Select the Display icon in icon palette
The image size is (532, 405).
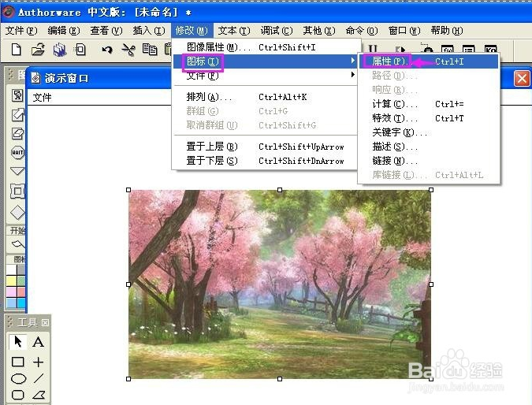click(x=17, y=95)
